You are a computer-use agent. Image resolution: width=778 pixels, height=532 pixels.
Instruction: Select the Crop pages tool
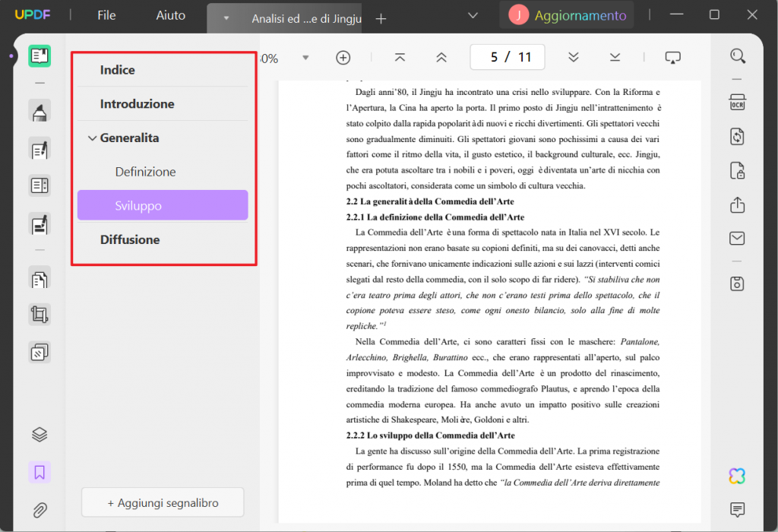click(x=40, y=315)
